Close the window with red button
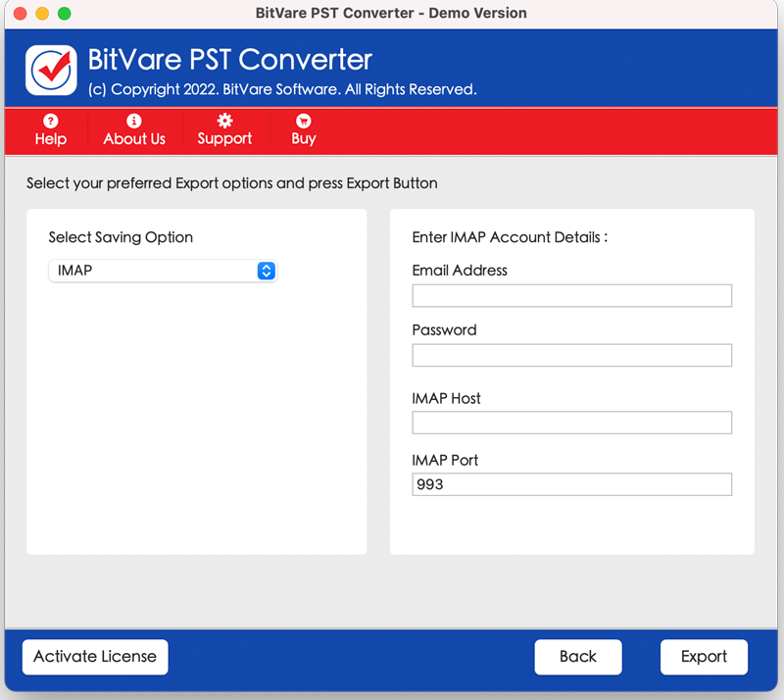Viewport: 784px width, 700px height. pyautogui.click(x=20, y=13)
